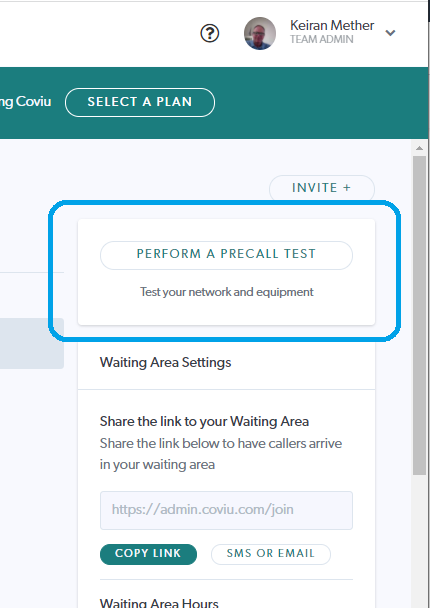The width and height of the screenshot is (430, 608).
Task: Click the vertical scrollbar thumb
Action: pos(419,315)
